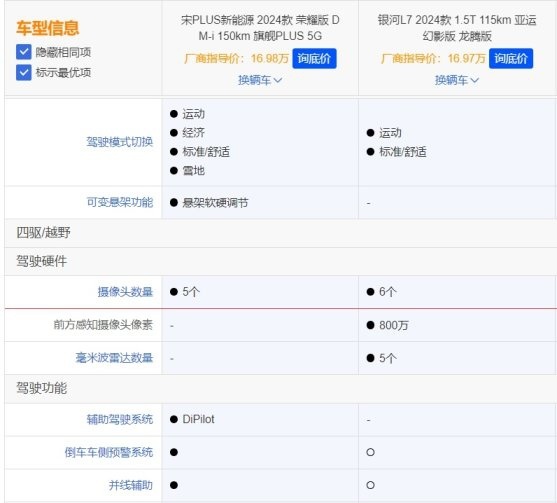Click the 四驱/越野 section header

[43, 233]
